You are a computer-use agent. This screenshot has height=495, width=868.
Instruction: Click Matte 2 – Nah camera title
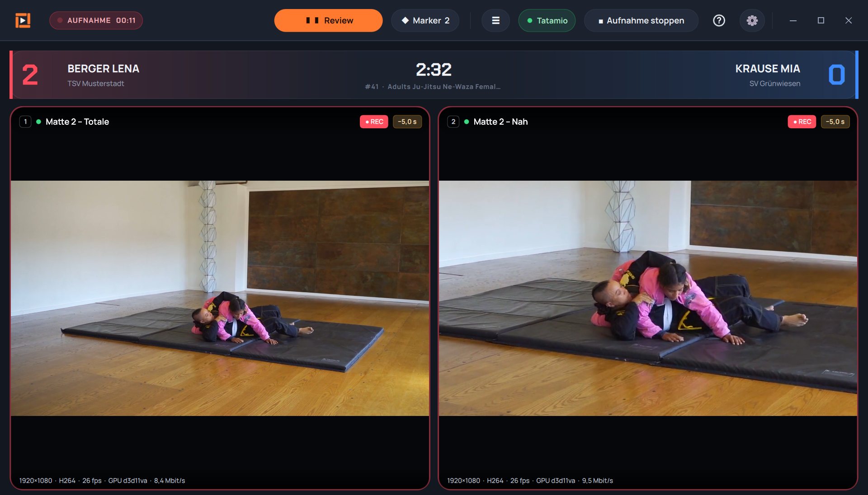501,121
